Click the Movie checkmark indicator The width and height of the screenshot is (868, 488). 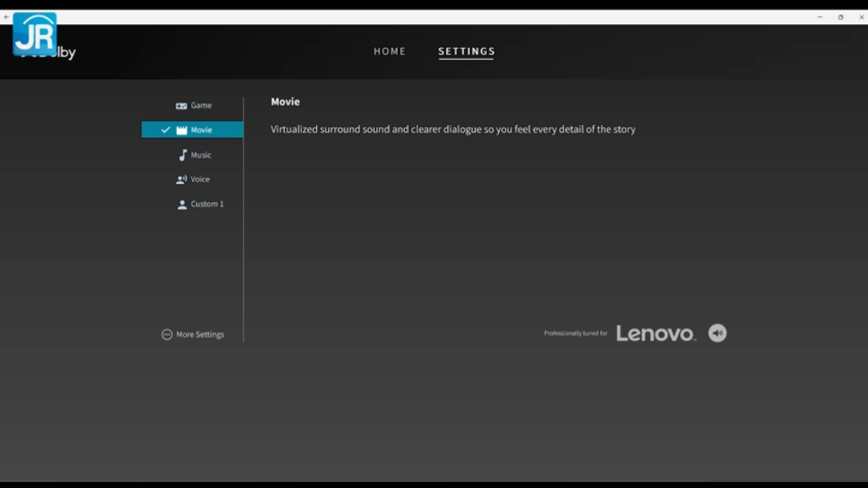click(165, 129)
